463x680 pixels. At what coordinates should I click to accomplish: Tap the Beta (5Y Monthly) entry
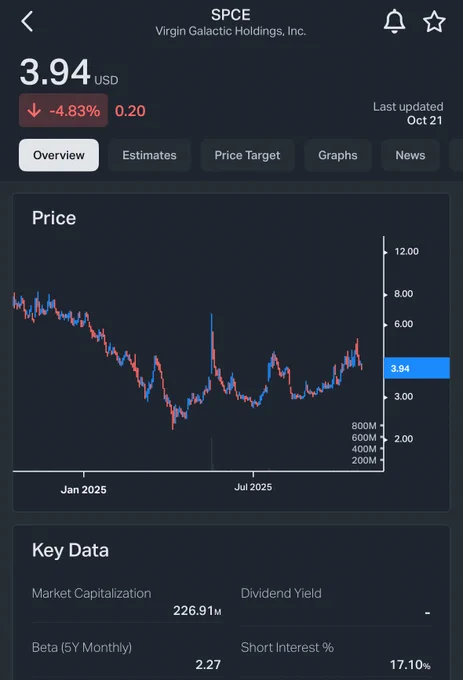tap(127, 656)
